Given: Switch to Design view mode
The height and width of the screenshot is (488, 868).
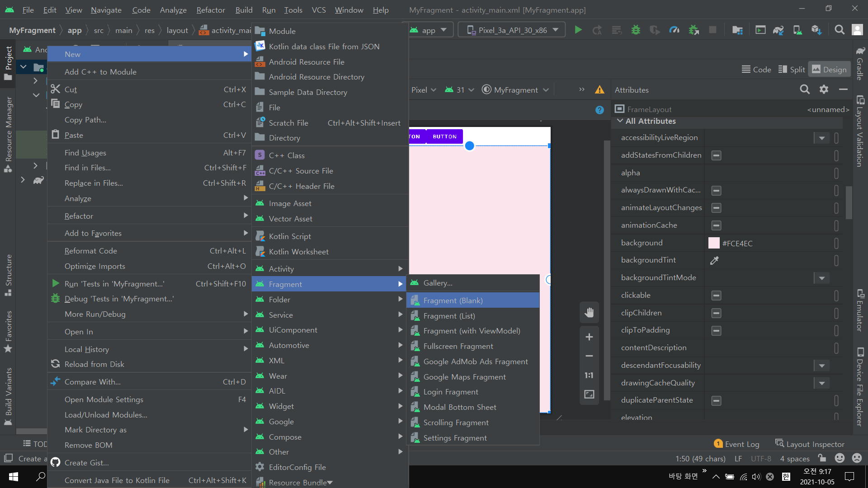Looking at the screenshot, I should pos(829,69).
